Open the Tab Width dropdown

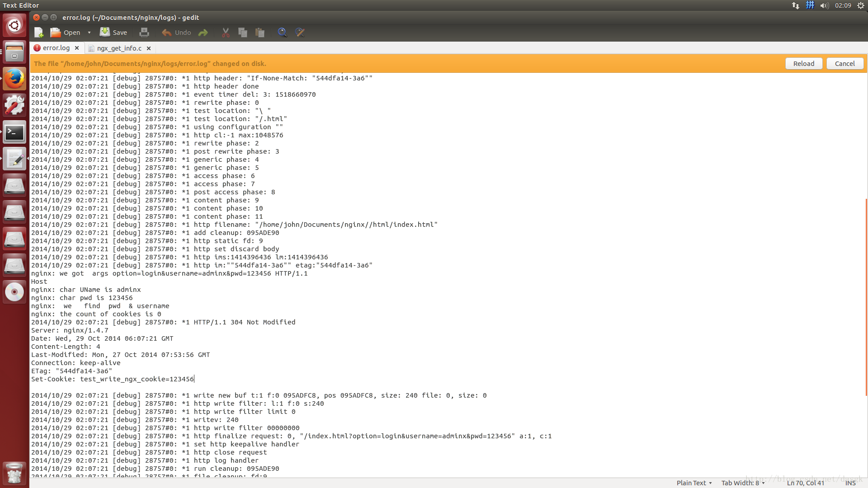click(x=743, y=483)
